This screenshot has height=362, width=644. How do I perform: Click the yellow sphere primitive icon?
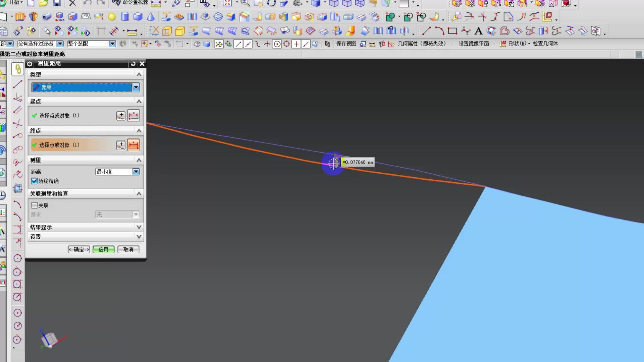click(112, 17)
